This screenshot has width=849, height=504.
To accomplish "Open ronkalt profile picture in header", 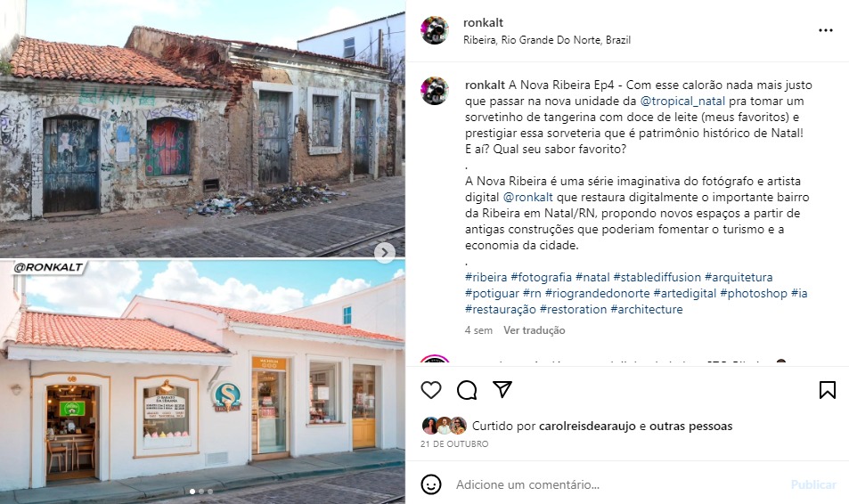I will click(435, 30).
